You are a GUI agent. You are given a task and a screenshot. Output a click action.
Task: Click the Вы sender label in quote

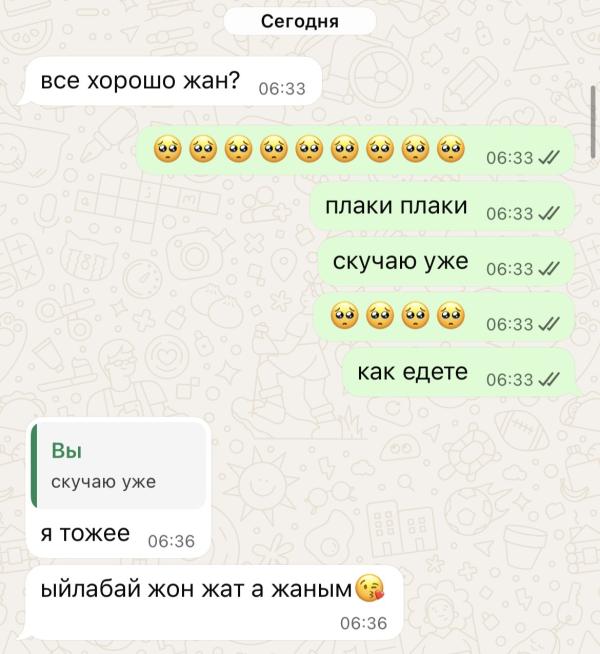67,451
